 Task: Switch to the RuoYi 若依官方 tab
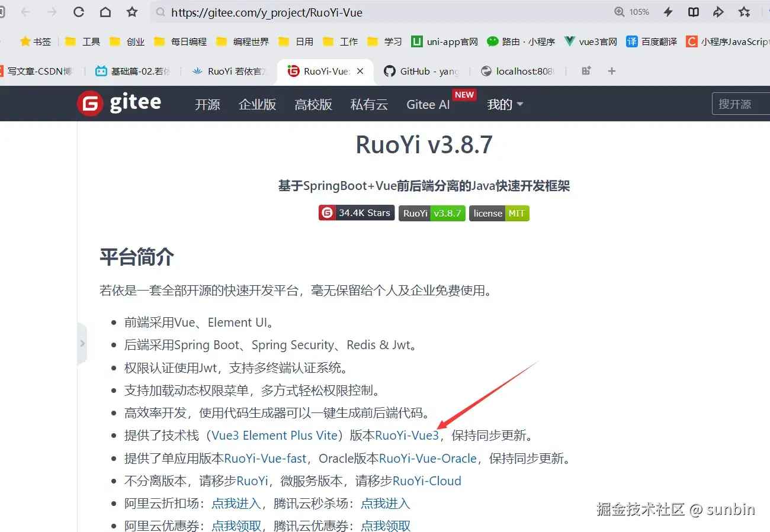tap(229, 71)
